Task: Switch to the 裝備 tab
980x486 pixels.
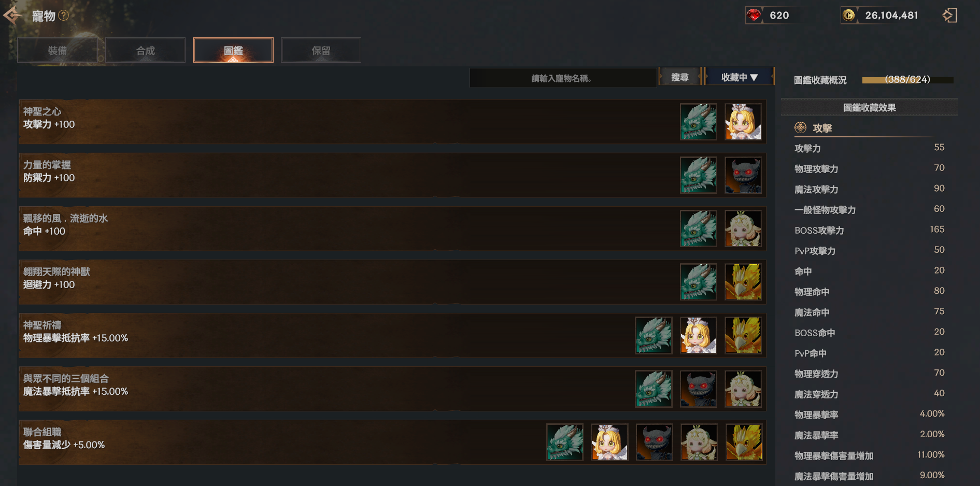Action: click(58, 50)
